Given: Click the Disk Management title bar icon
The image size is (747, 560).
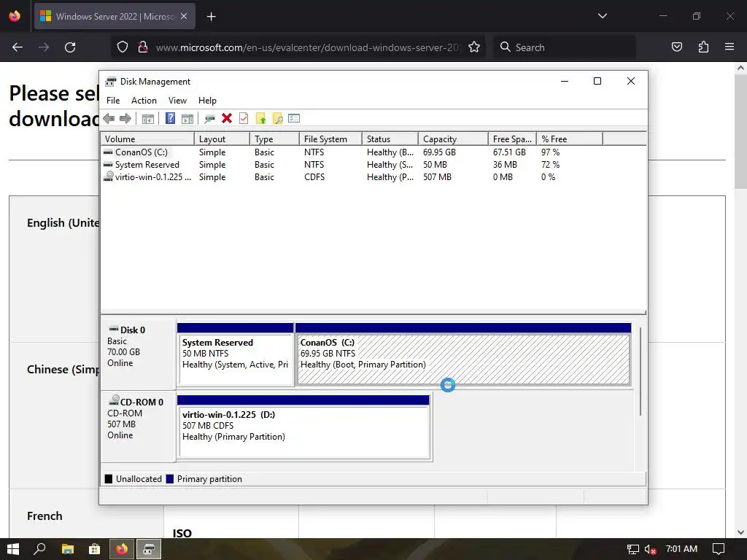Looking at the screenshot, I should pyautogui.click(x=111, y=82).
